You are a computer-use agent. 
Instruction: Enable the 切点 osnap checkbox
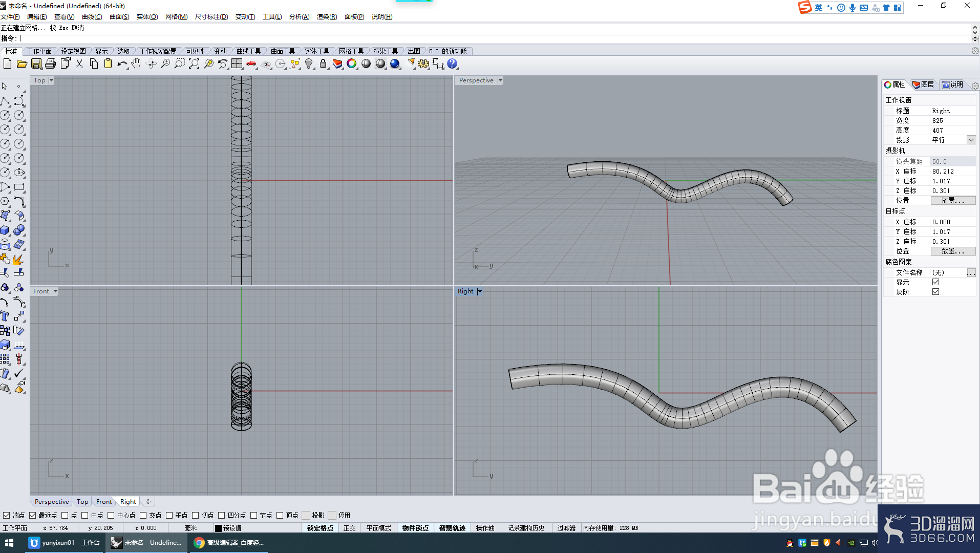click(x=195, y=515)
